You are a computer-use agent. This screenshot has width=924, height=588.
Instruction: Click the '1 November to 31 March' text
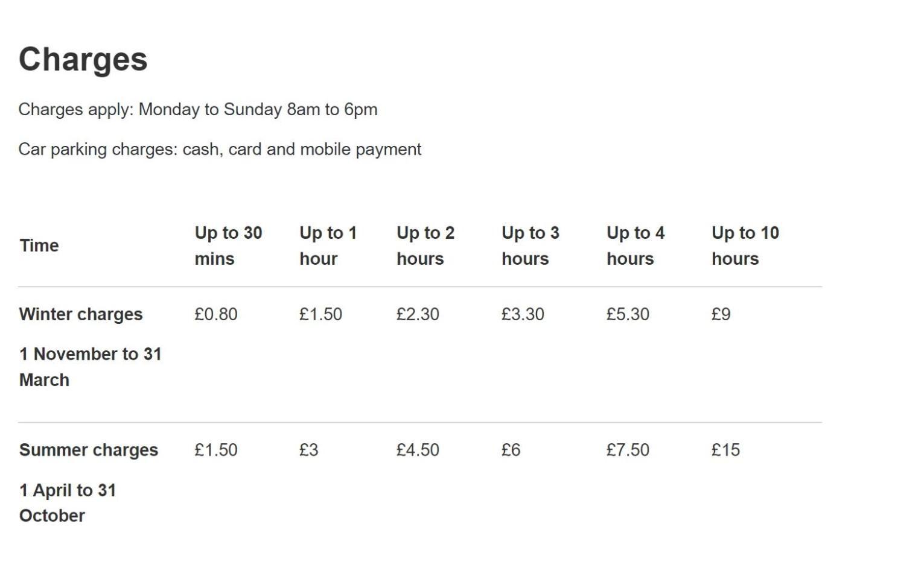point(91,367)
